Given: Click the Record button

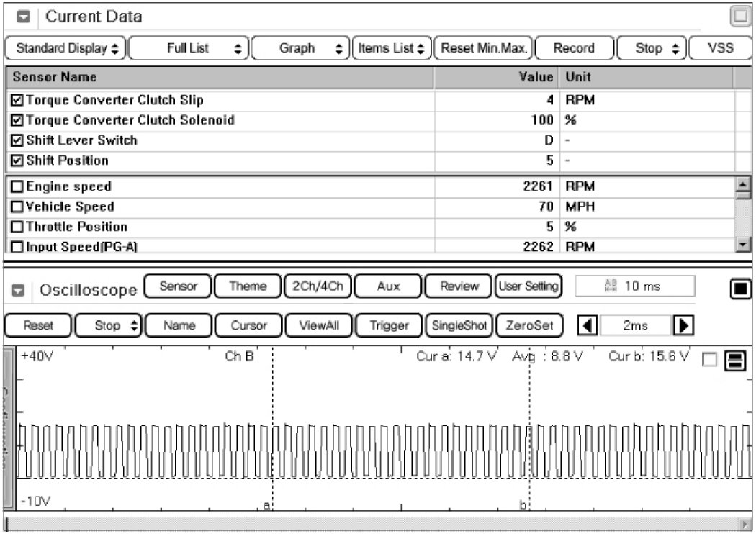Looking at the screenshot, I should [x=573, y=48].
